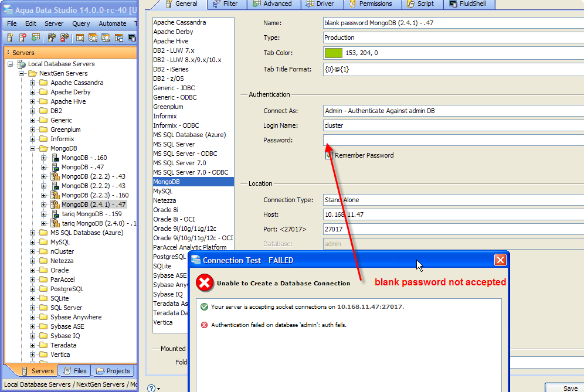
Task: Open the Query Analyzer toolbar icon
Action: tap(80, 38)
